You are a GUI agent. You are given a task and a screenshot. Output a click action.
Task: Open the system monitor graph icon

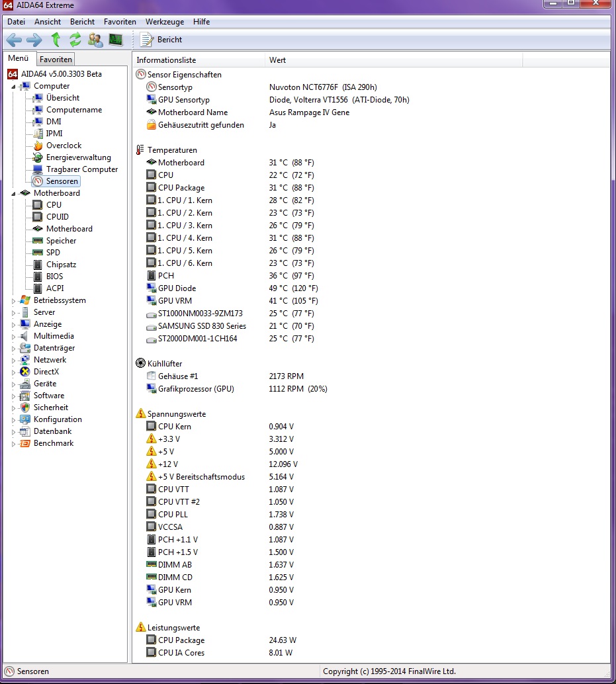tap(116, 40)
